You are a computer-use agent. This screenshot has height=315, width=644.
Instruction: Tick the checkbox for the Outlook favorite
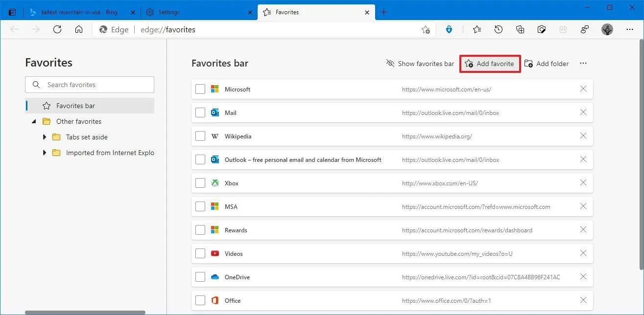200,159
